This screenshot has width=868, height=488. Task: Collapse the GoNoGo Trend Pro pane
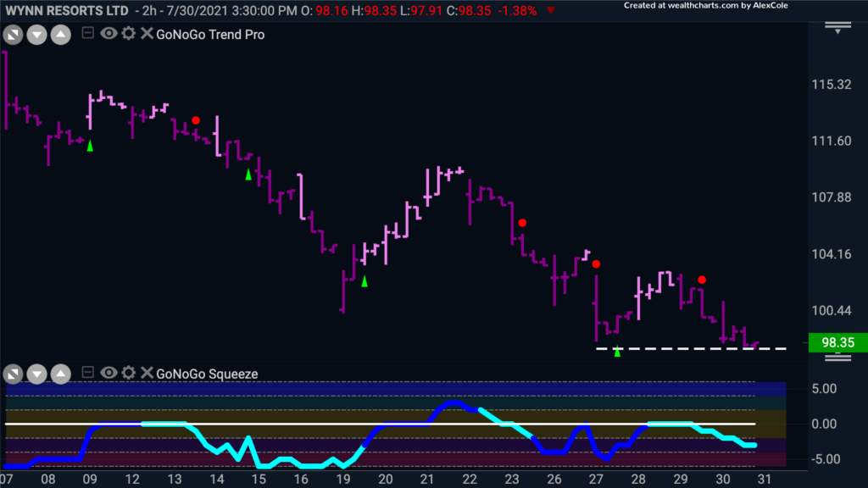tap(87, 33)
